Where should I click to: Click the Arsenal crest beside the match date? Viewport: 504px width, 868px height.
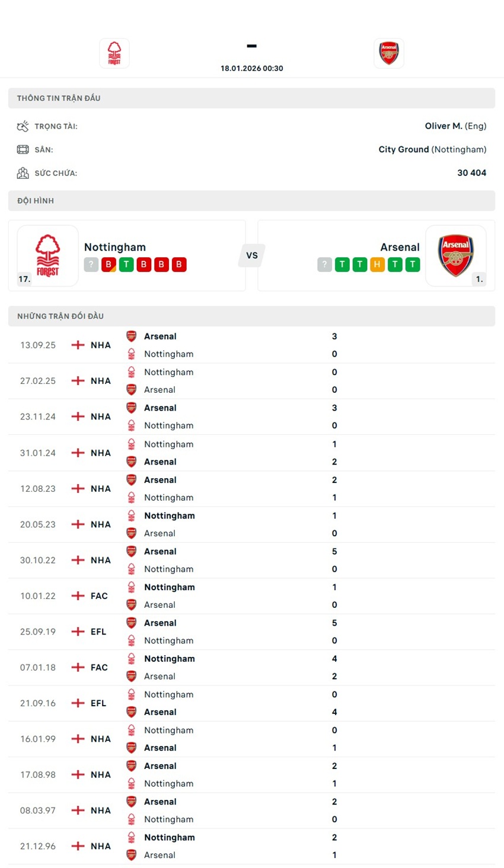[389, 53]
